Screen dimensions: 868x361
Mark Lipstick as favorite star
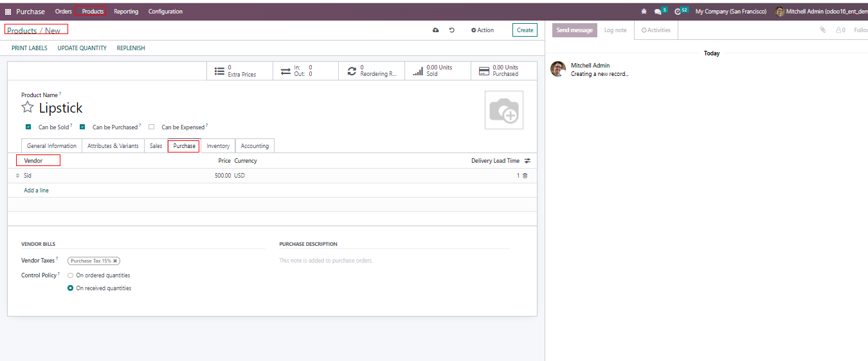pos(28,107)
